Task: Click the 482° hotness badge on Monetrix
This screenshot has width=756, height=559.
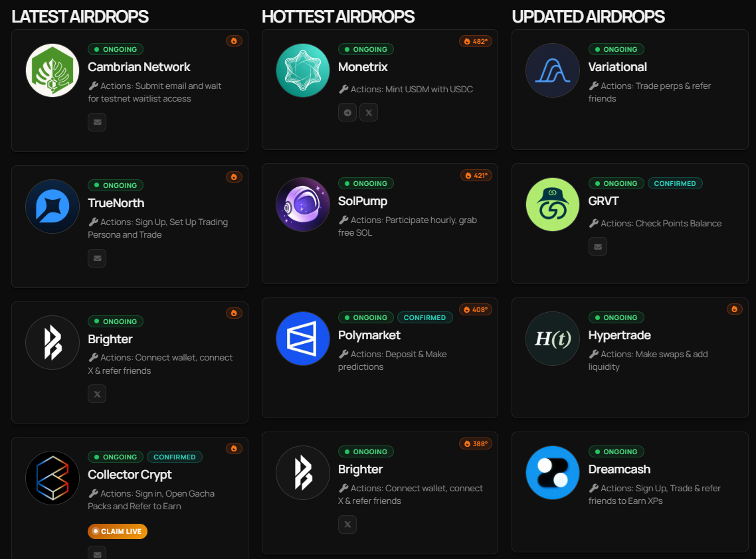Action: [476, 41]
